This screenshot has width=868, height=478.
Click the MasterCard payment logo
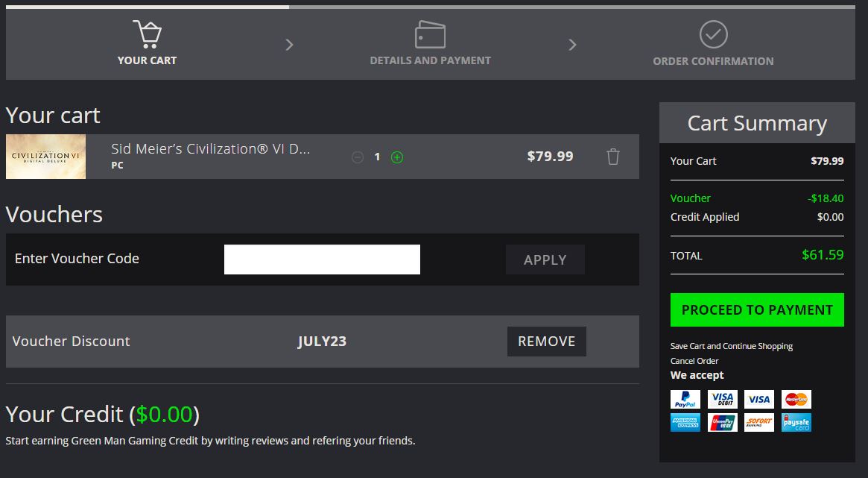coord(796,400)
